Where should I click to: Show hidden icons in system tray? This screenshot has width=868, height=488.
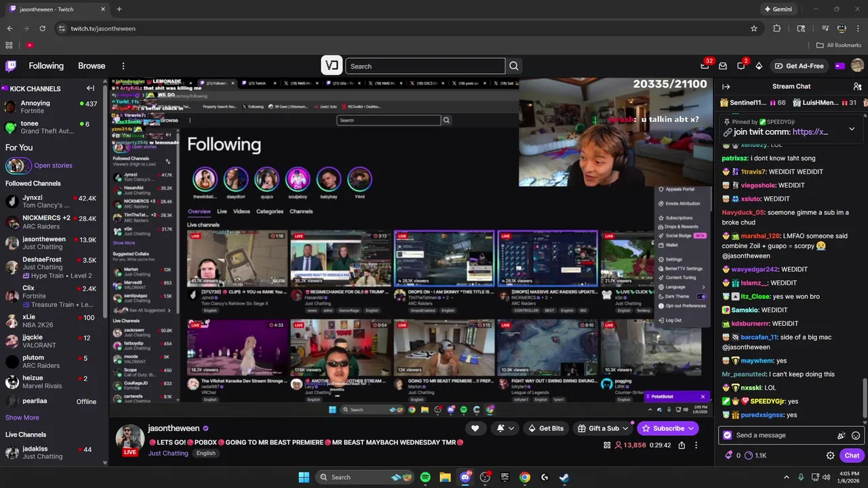(x=787, y=477)
